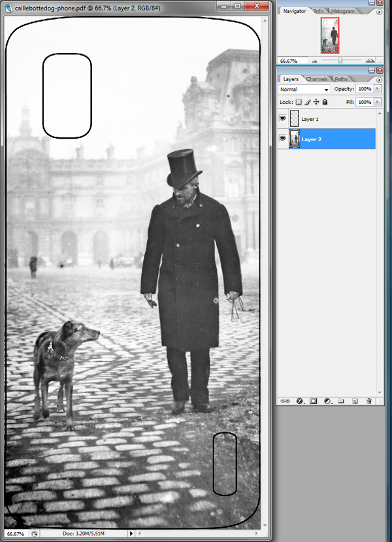The height and width of the screenshot is (542, 392).
Task: Collapse the Layers palette window
Action: (x=372, y=70)
